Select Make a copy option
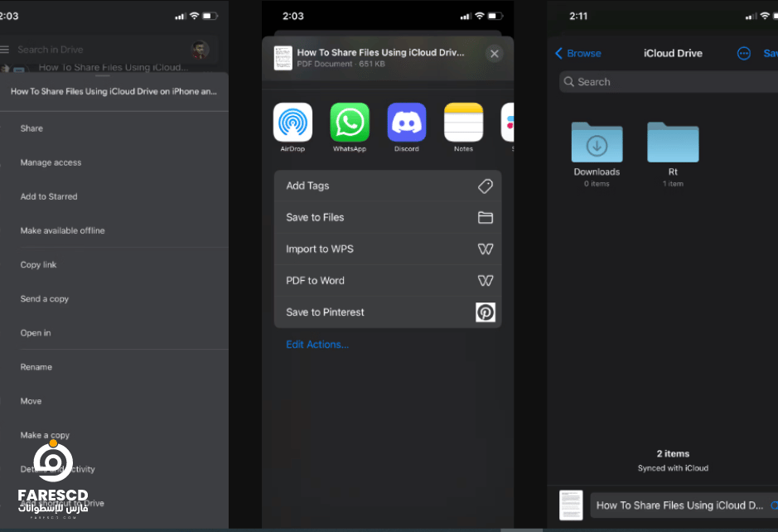The width and height of the screenshot is (778, 532). point(114,435)
